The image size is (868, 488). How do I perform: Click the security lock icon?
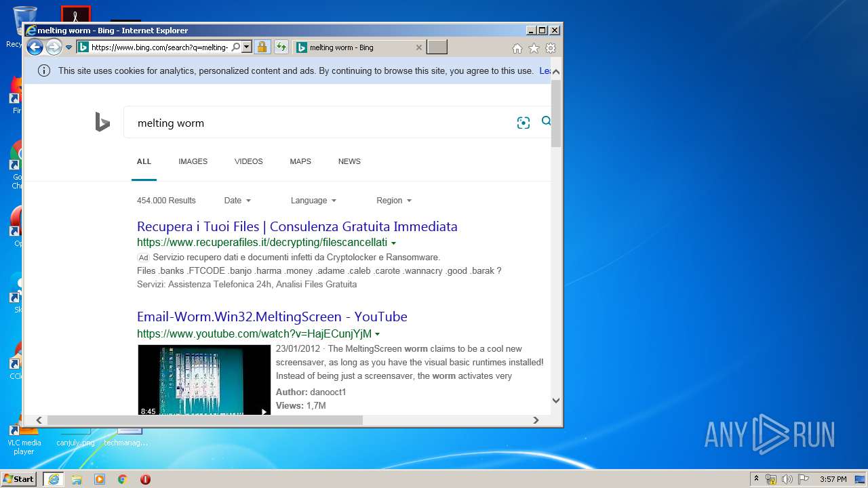[x=262, y=47]
